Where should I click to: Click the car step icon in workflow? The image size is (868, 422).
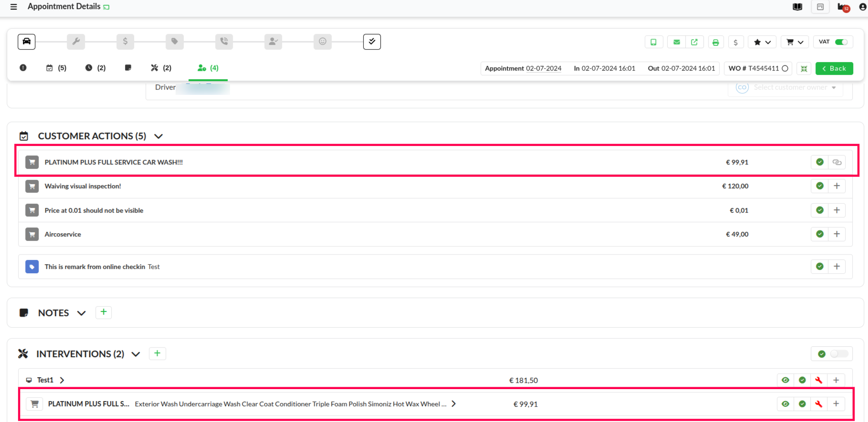click(x=27, y=41)
